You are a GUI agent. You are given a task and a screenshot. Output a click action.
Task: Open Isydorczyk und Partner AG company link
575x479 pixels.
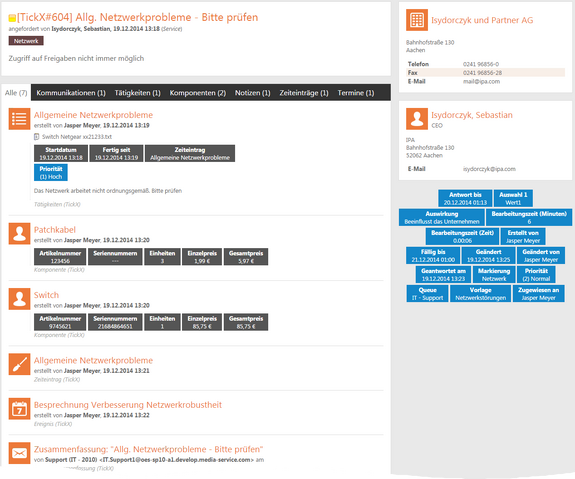482,20
